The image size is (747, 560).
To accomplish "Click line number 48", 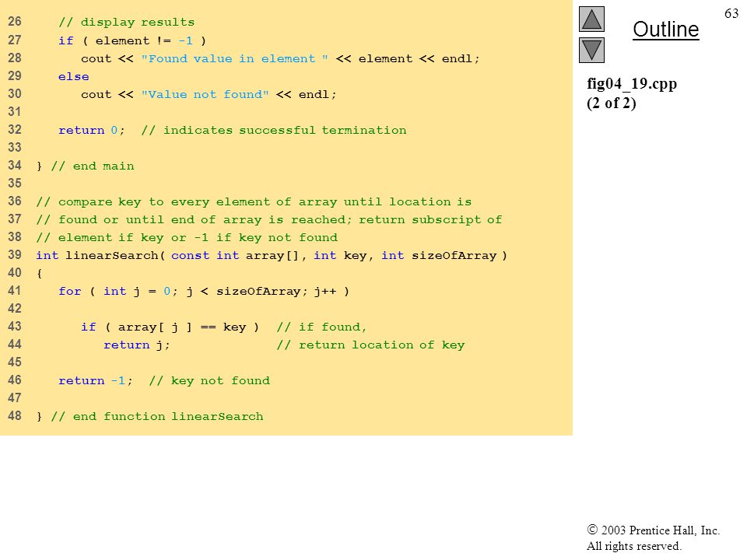I will click(x=15, y=415).
